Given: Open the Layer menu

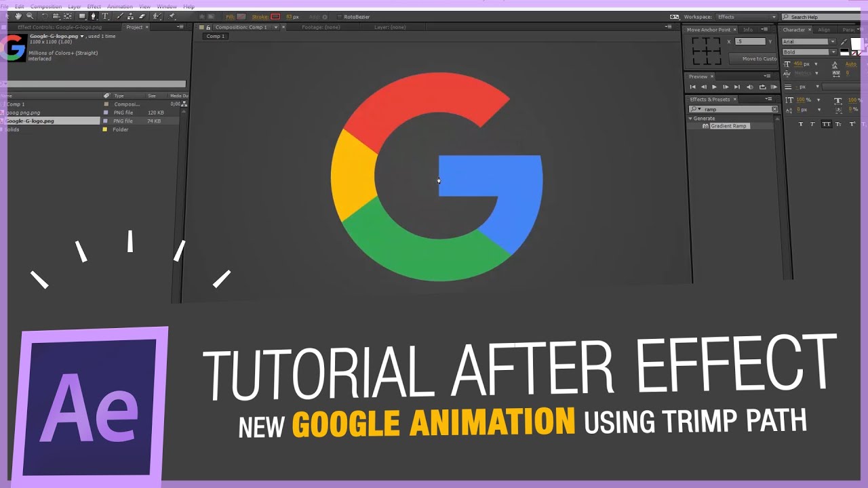Looking at the screenshot, I should [75, 7].
